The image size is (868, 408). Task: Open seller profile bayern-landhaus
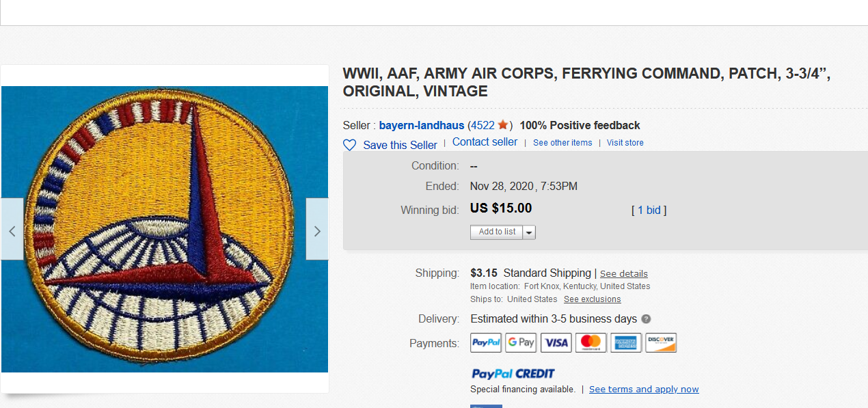click(422, 125)
